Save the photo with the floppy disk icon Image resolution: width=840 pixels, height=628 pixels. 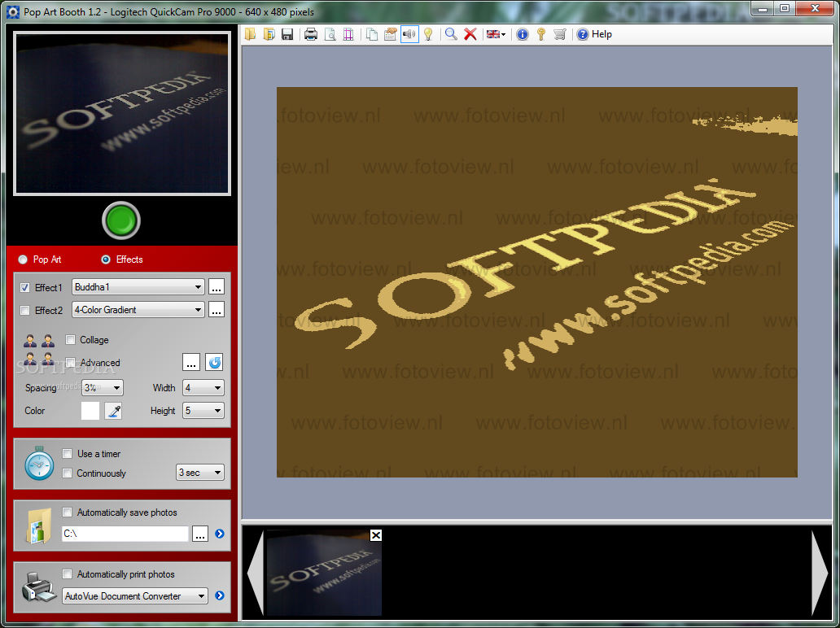pyautogui.click(x=287, y=34)
